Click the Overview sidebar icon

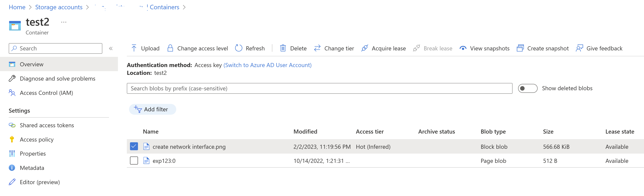(12, 64)
